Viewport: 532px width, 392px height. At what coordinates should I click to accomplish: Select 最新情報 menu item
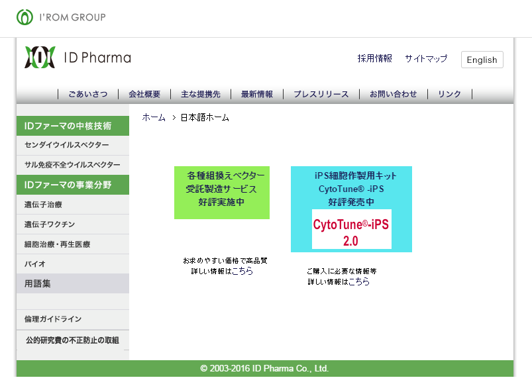click(257, 94)
